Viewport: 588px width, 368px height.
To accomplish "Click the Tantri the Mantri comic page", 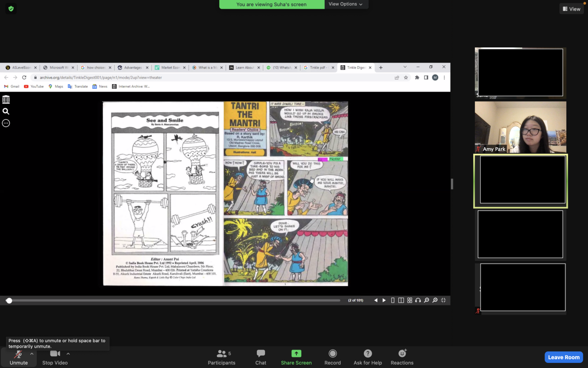I will point(286,194).
